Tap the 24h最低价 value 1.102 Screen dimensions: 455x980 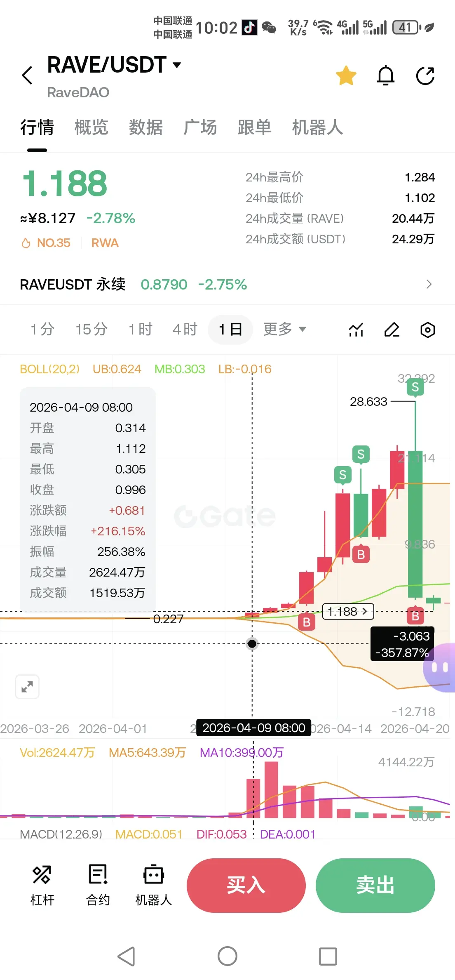(420, 198)
